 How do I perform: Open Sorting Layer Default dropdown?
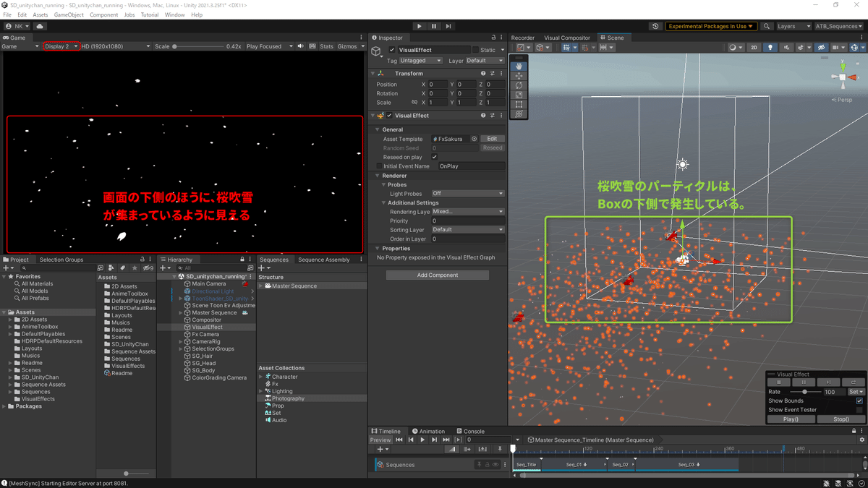click(468, 230)
